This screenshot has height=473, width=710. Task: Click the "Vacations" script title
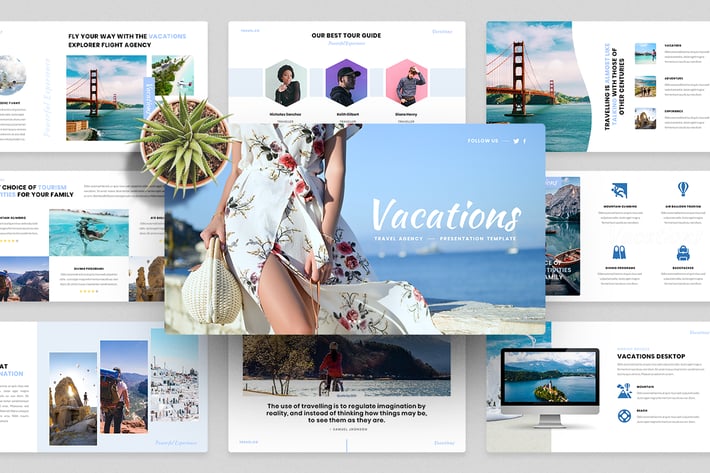446,215
